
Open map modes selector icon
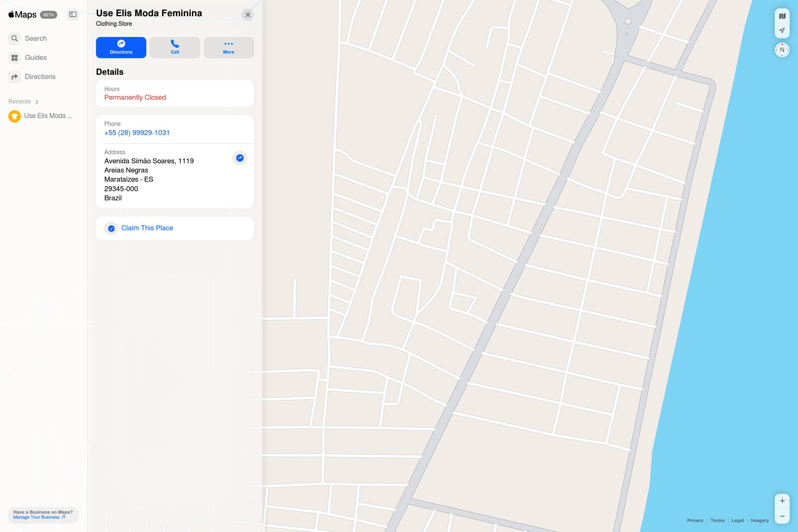click(x=782, y=16)
